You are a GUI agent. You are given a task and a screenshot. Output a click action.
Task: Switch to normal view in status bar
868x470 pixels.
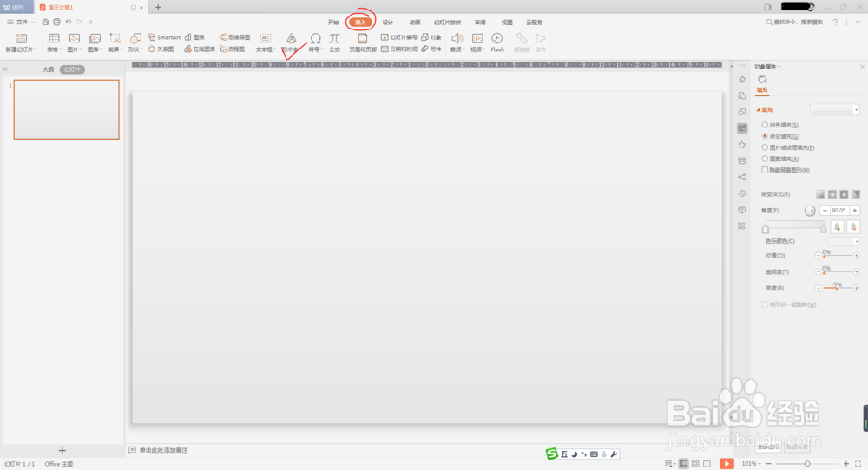[684, 463]
